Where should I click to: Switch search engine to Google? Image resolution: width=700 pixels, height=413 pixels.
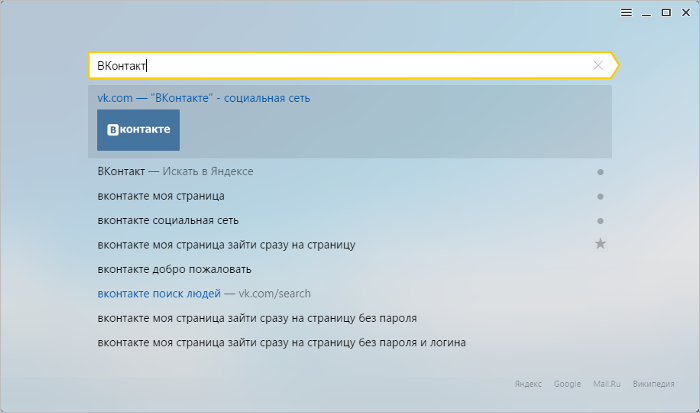point(567,384)
